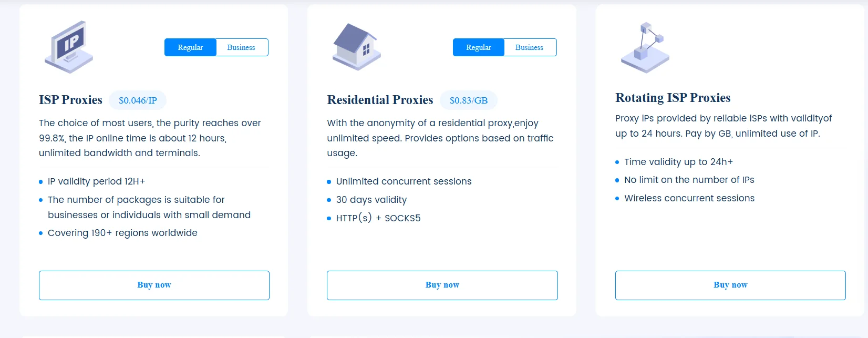This screenshot has width=868, height=338.
Task: Click the 'Time validity up to 24h+' bullet
Action: click(x=678, y=162)
